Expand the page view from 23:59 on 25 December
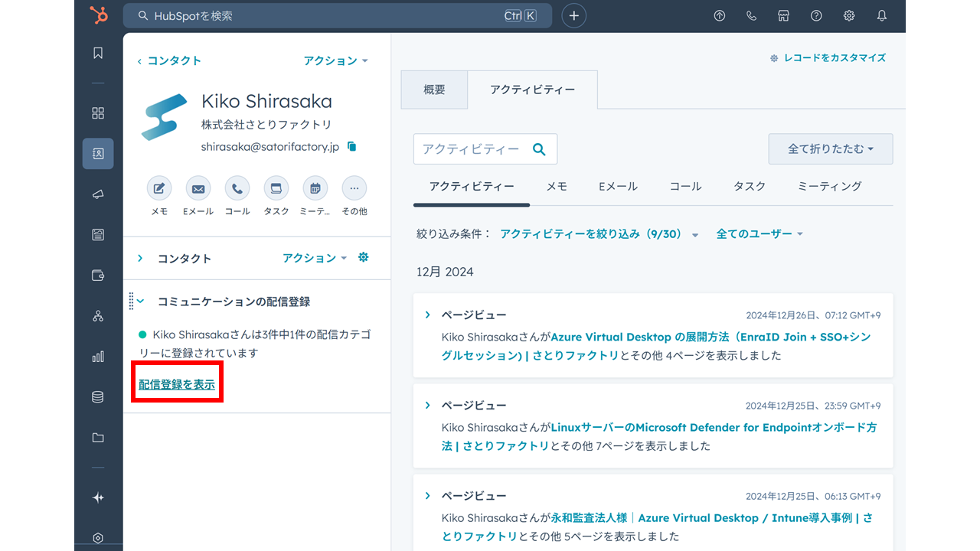Screen dimensions: 980x551 428,405
